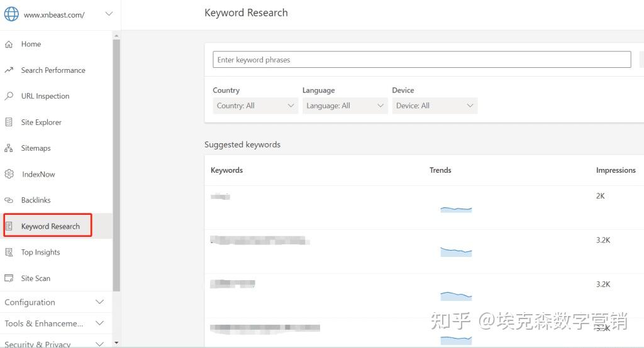644x348 pixels.
Task: Click the Home house icon
Action: [x=9, y=45]
